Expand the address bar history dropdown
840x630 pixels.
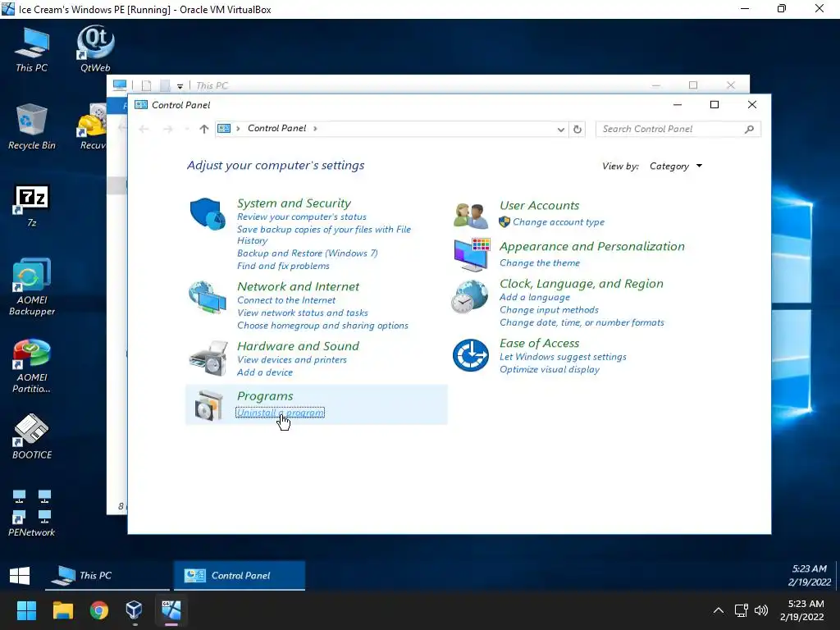click(x=560, y=130)
